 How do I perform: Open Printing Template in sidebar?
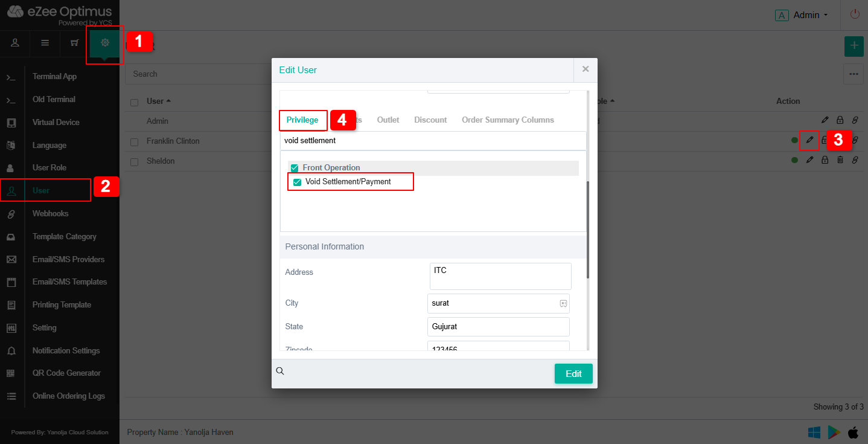click(x=62, y=304)
